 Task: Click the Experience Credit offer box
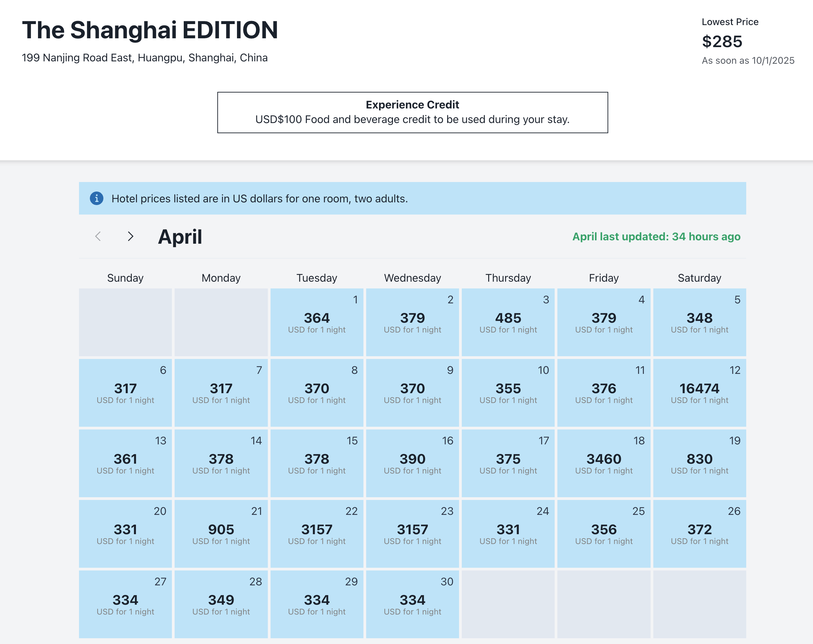coord(412,112)
